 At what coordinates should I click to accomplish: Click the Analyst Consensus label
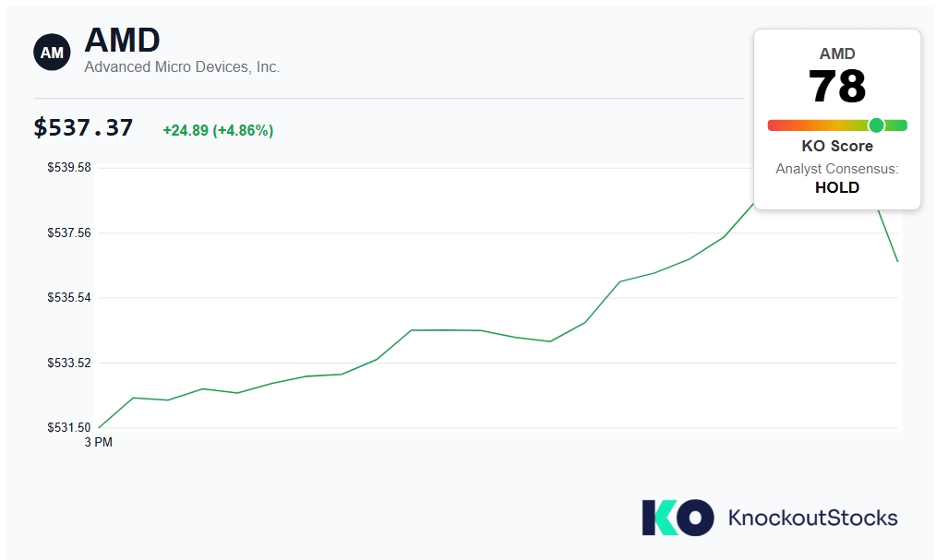pos(837,169)
